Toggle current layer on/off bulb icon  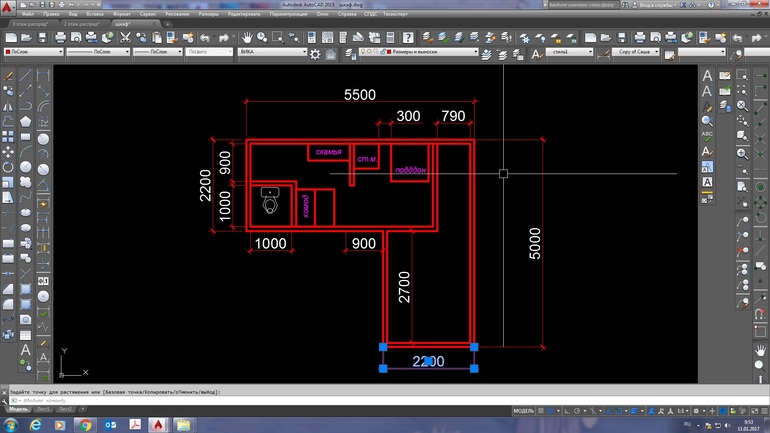coord(362,51)
